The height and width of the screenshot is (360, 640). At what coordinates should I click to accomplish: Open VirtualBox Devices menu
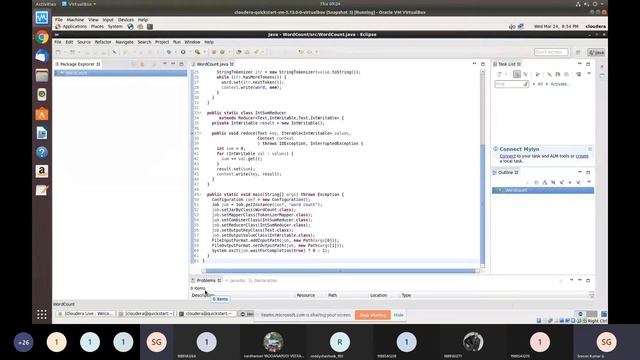[x=126, y=20]
